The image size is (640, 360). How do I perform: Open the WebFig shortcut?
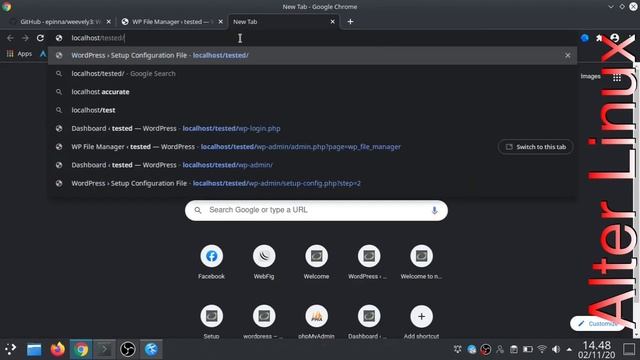pos(264,262)
